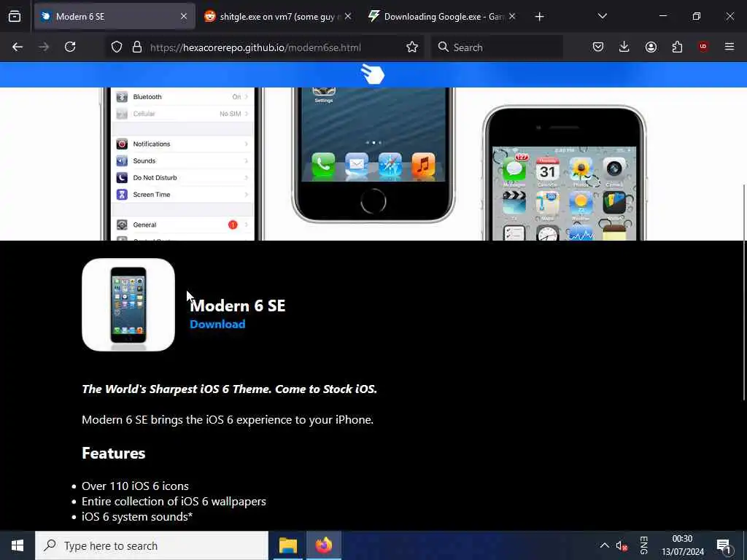Click the green Phone dock icon
747x560 pixels.
(323, 166)
